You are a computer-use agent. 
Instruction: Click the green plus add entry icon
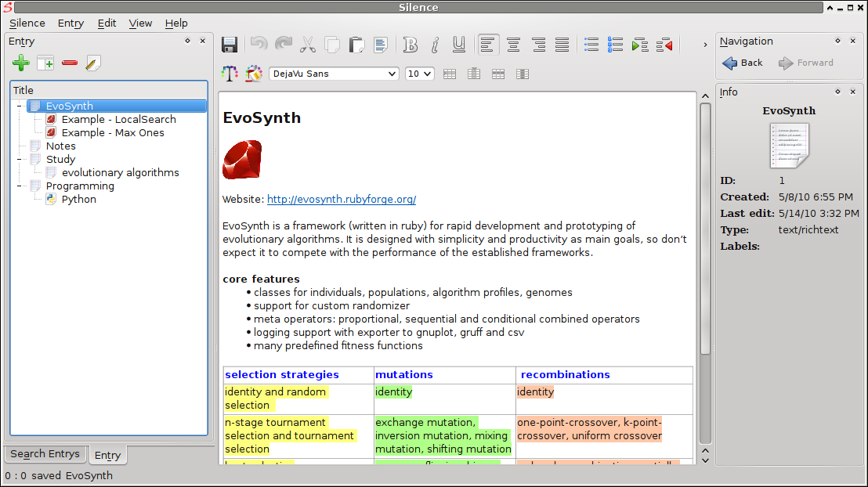(x=21, y=63)
